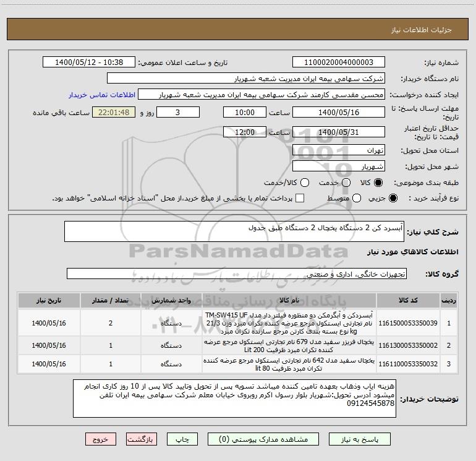This screenshot has height=461, width=476.
Task: Click the استان محل تحویل تهران field
Action: [339, 150]
